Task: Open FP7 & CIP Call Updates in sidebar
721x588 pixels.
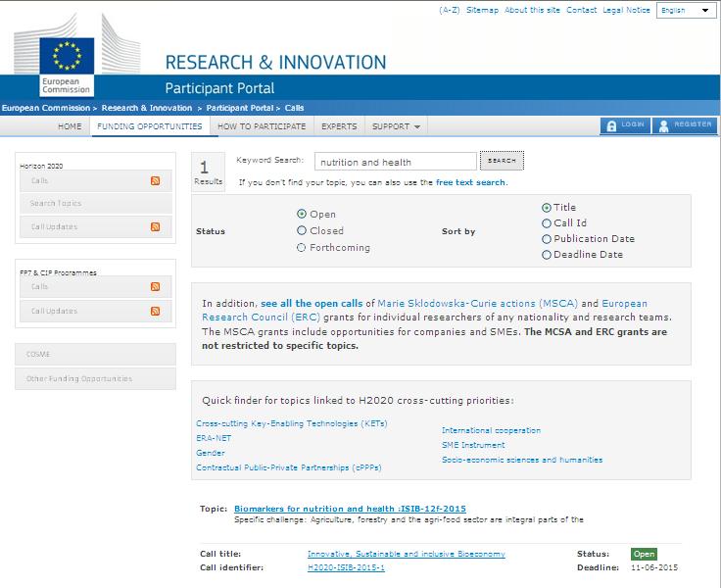Action: (96, 311)
